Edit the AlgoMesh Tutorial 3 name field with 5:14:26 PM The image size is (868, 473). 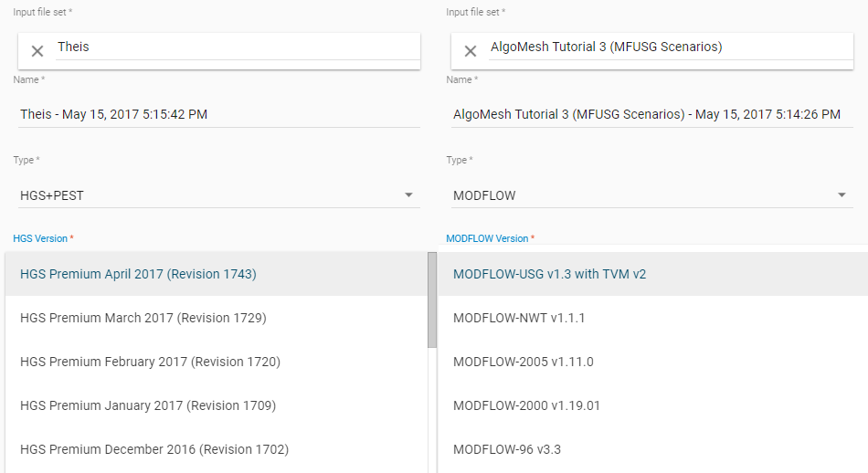point(652,114)
